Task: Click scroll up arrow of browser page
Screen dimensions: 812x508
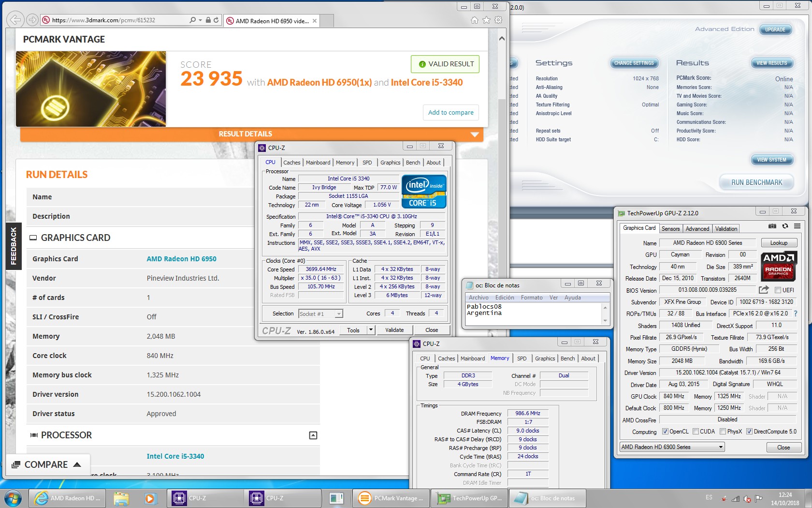Action: tap(502, 38)
